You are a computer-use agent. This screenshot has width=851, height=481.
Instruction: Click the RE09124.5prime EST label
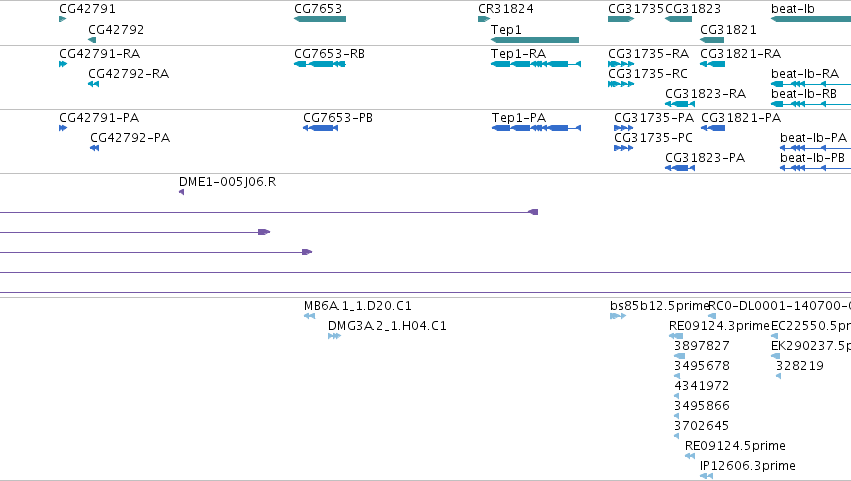tap(735, 445)
